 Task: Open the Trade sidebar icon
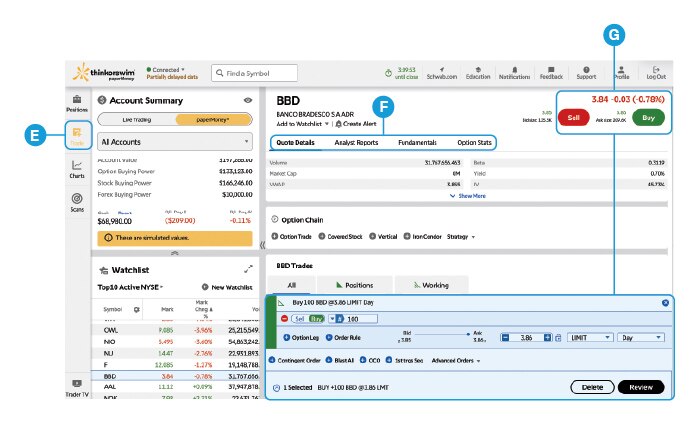[x=77, y=135]
